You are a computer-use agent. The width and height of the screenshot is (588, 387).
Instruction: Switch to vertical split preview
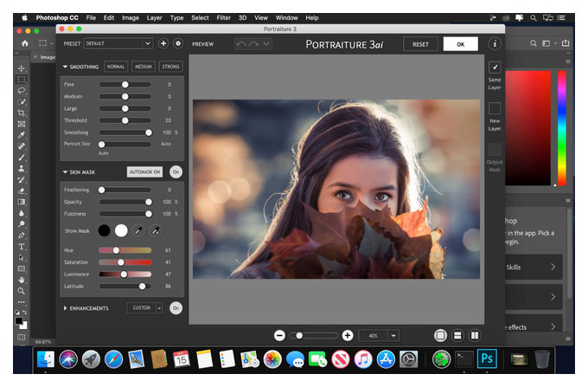pos(475,336)
